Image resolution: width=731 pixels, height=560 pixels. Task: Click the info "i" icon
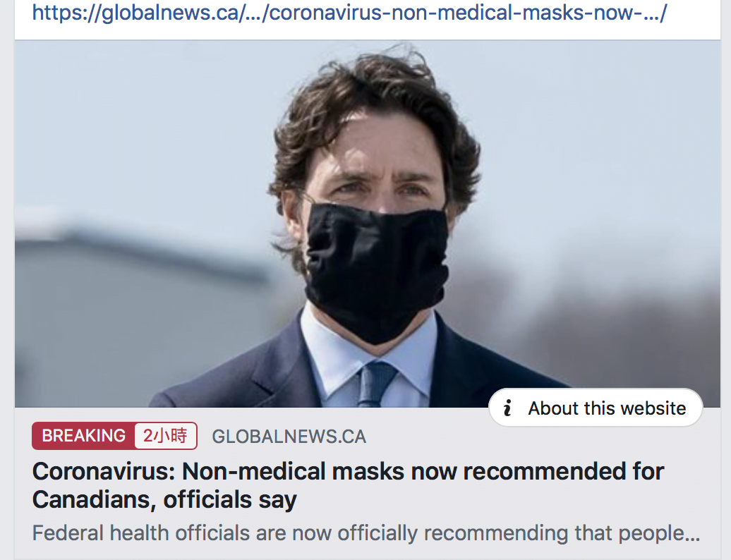pyautogui.click(x=507, y=408)
